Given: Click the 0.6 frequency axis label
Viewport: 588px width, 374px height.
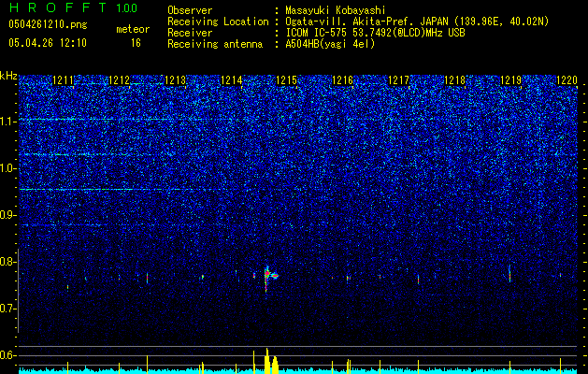Looking at the screenshot, I should (8, 355).
